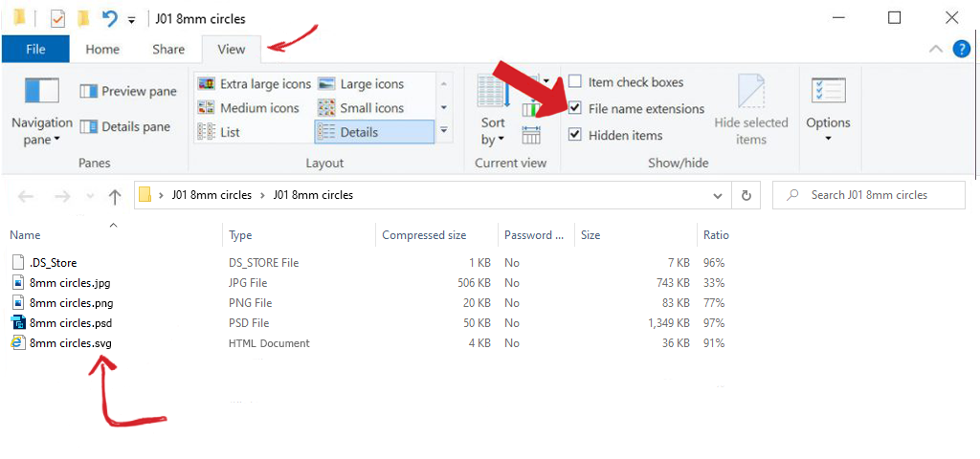980x459 pixels.
Task: Click the 8mm circles.svg Internet Explorer icon
Action: click(x=18, y=343)
